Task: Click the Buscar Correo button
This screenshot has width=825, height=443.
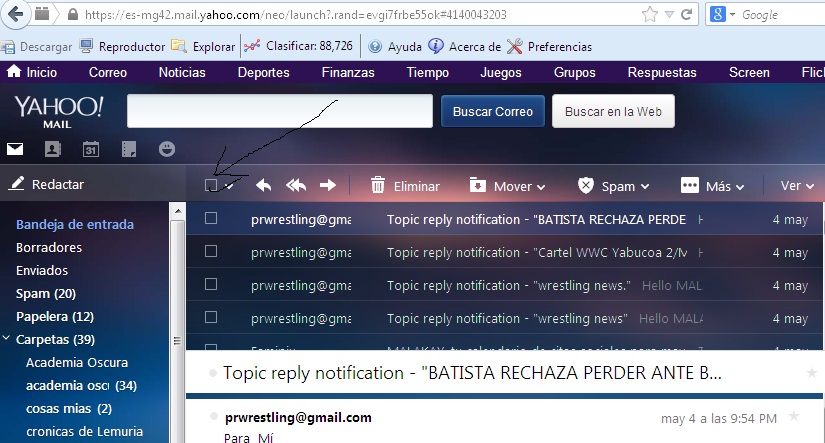Action: click(x=492, y=112)
